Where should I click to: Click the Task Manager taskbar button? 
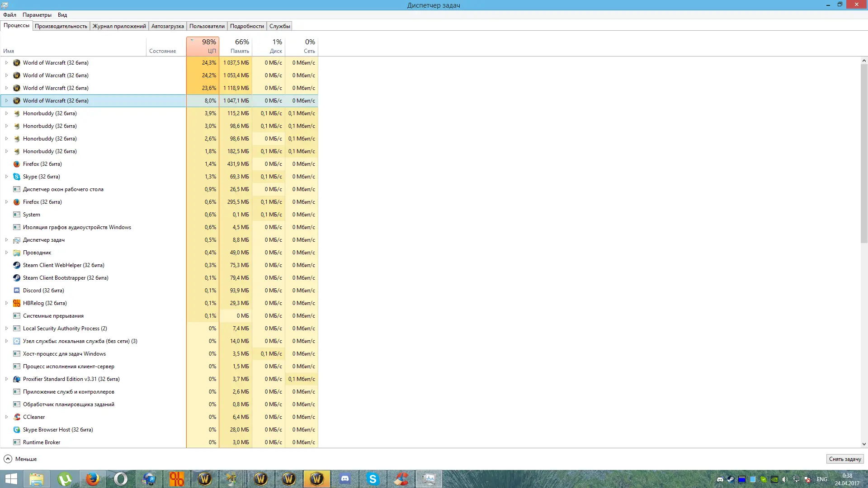pos(429,479)
